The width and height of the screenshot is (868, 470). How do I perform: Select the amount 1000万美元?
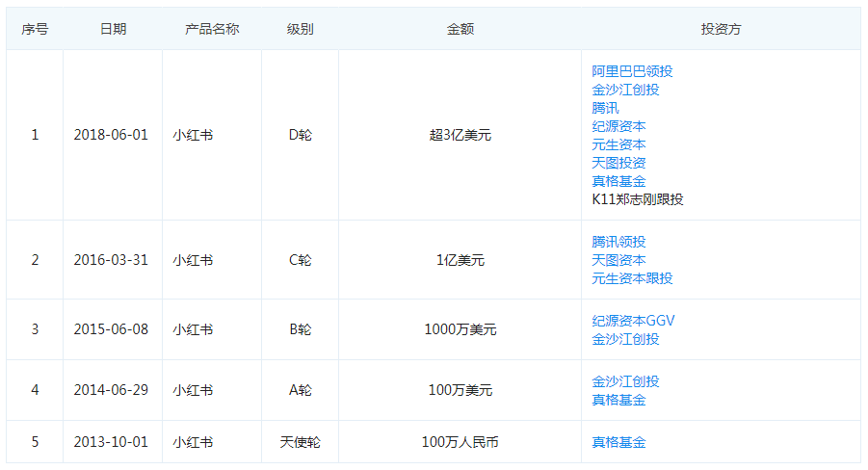[460, 329]
